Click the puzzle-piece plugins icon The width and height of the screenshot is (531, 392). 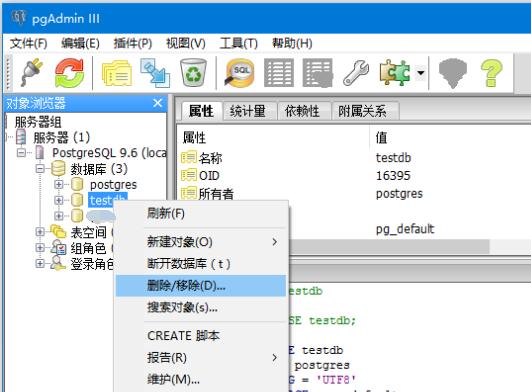pyautogui.click(x=395, y=72)
